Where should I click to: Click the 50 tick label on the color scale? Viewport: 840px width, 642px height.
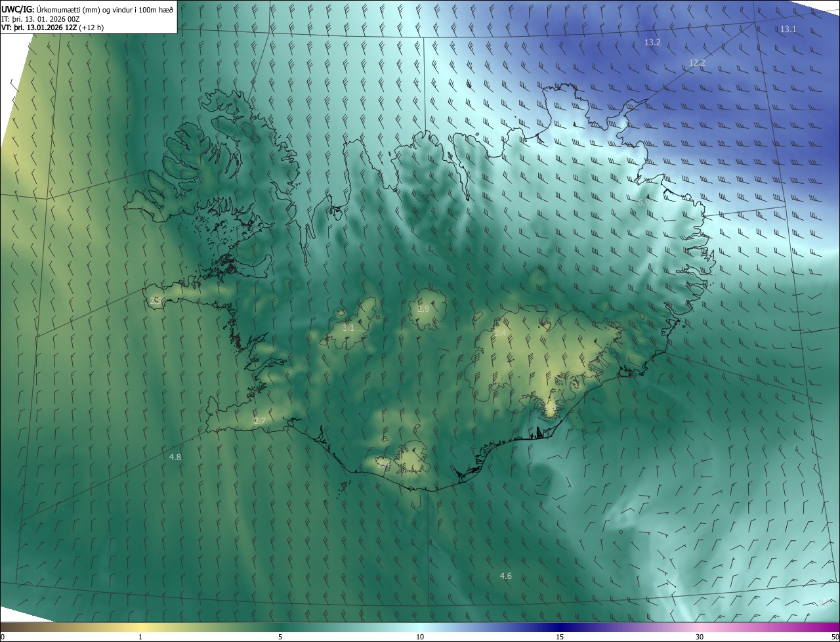[x=835, y=637]
